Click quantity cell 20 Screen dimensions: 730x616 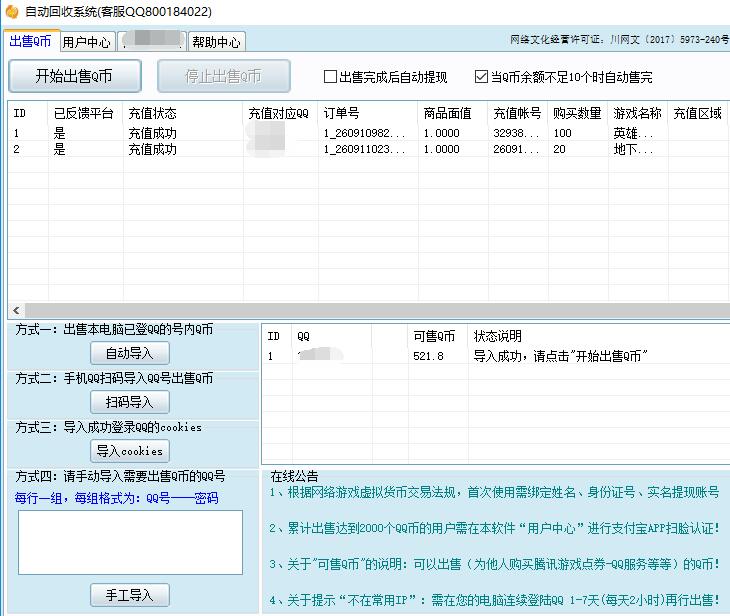559,149
